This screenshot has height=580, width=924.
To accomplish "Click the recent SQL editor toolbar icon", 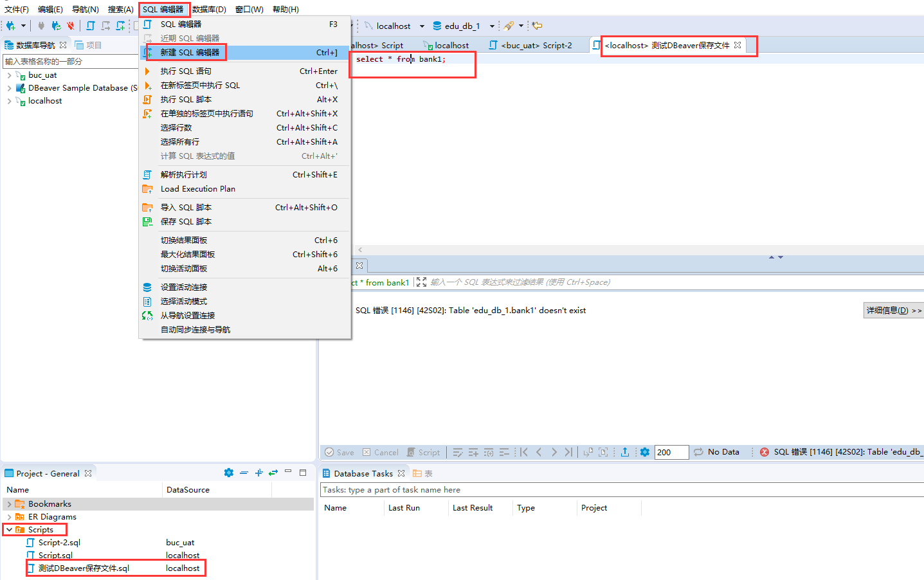I will (x=105, y=26).
